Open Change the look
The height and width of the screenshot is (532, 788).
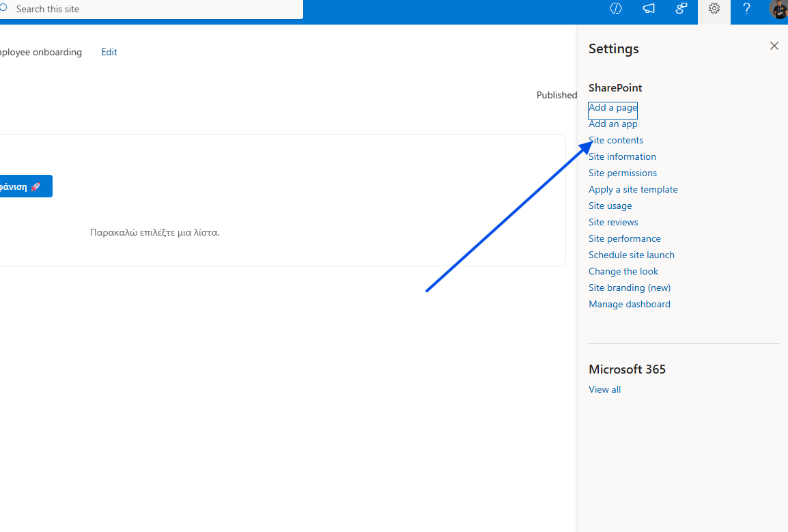(x=623, y=272)
